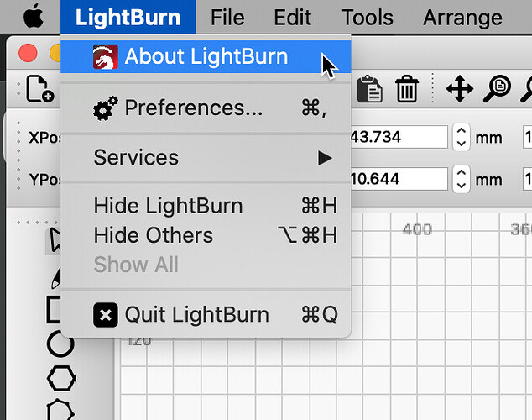Open Preferences from the LightBurn menu

[x=193, y=108]
